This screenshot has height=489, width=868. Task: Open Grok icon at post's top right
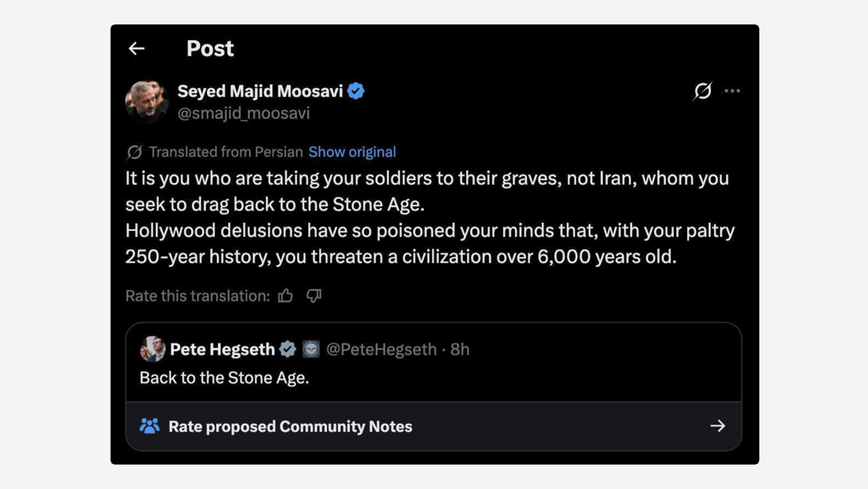pos(703,91)
